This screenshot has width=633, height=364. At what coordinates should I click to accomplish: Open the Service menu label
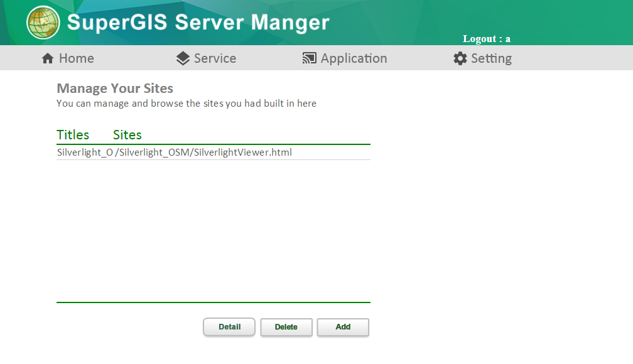(x=215, y=58)
